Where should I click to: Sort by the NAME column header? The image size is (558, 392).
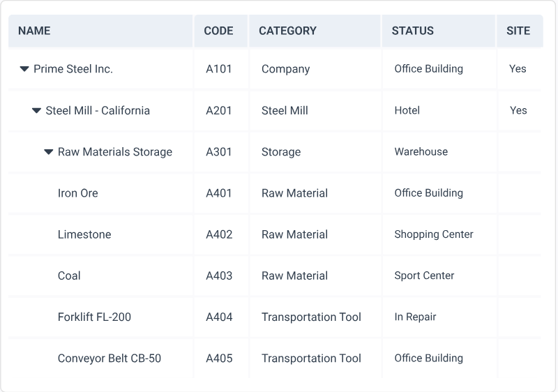coord(34,31)
